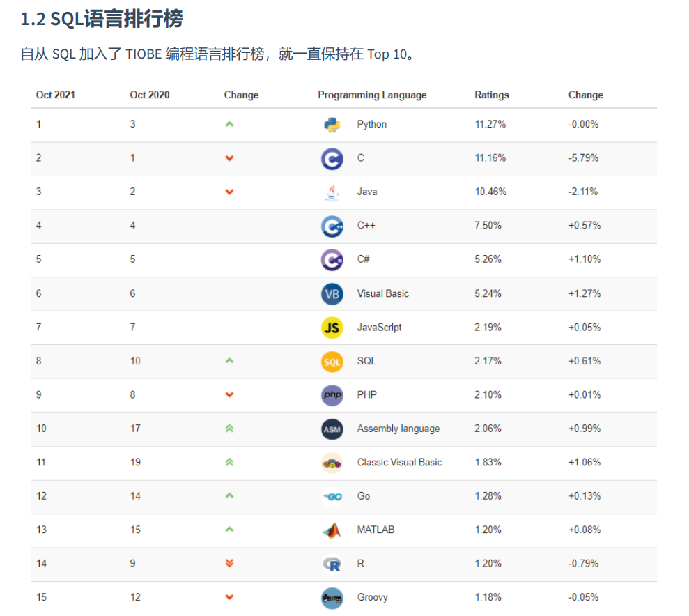Click the Go gopher logo icon
This screenshot has height=616, width=689.
click(x=332, y=496)
